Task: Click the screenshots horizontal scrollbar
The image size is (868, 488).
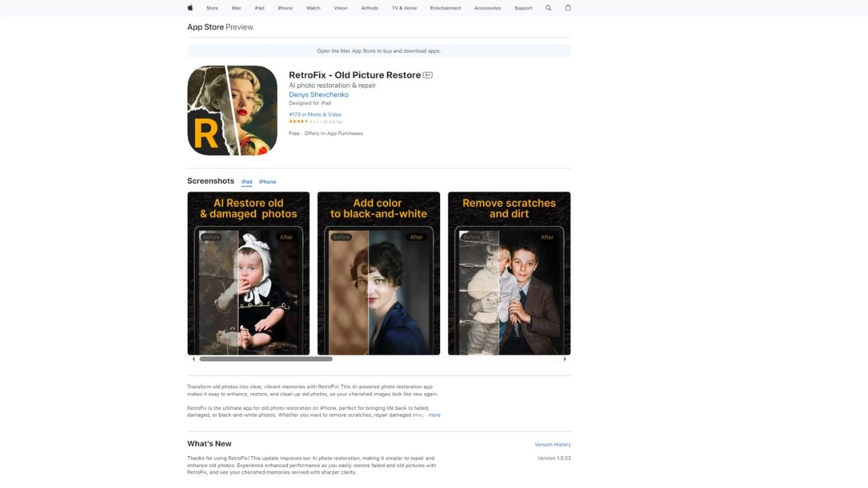Action: (266, 359)
